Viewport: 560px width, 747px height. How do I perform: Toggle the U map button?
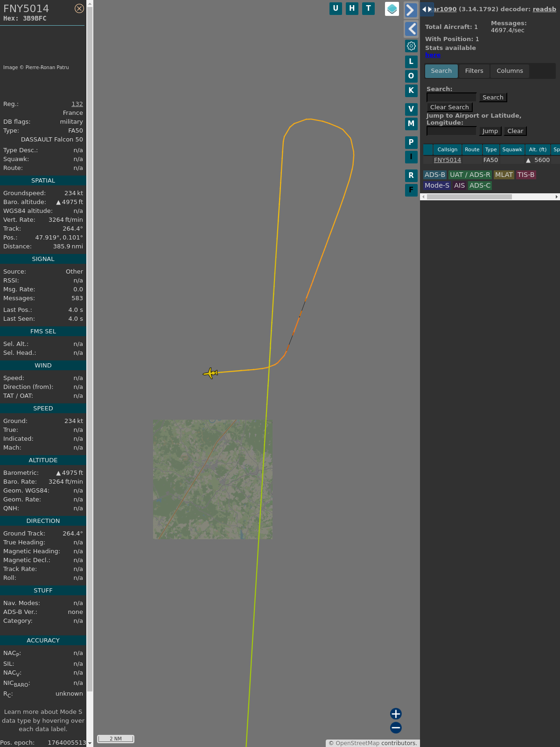(x=336, y=8)
